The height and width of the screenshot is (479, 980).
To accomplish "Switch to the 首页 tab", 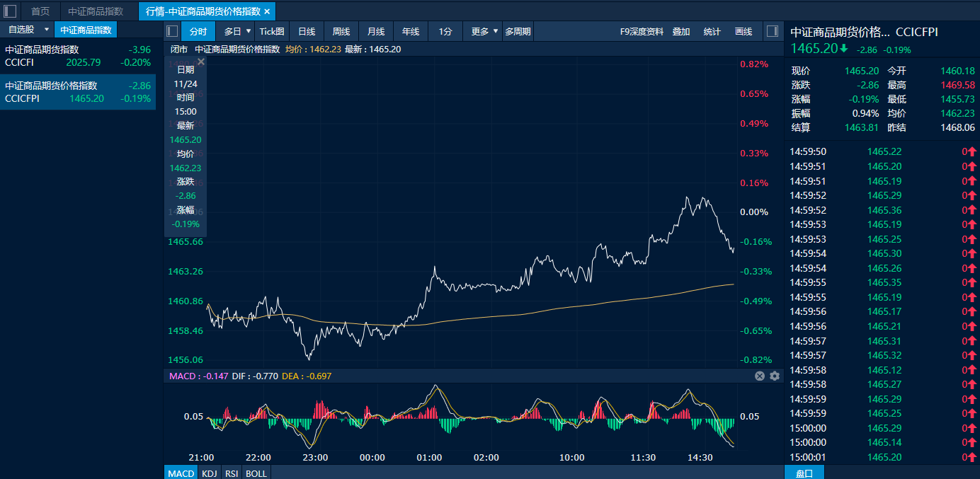I will tap(40, 11).
